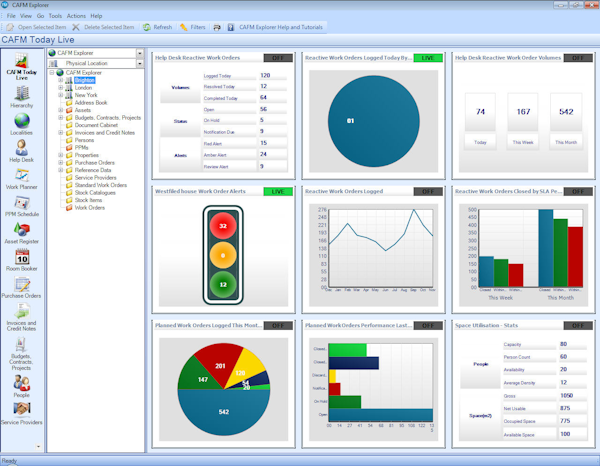Click the CAFM Explorer Help icon
The image size is (600, 466).
231,27
